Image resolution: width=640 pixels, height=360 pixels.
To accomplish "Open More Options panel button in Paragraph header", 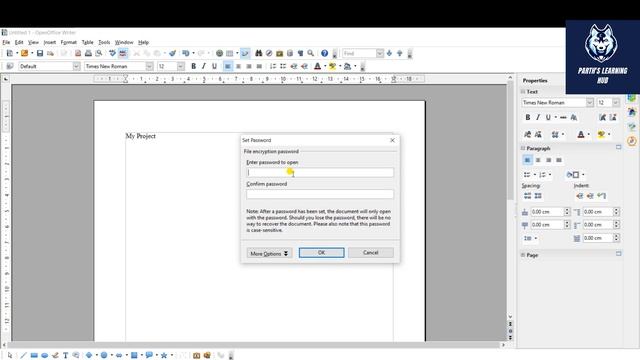I will [618, 147].
